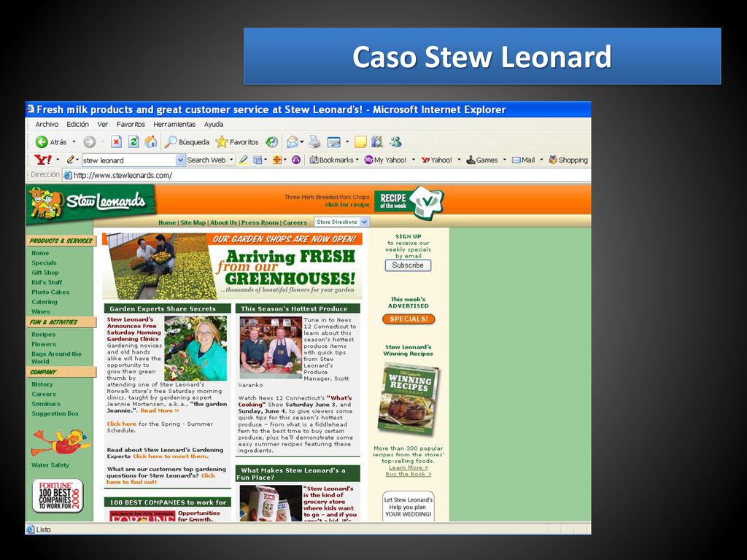
Task: Open the history clock icon
Action: point(272,142)
